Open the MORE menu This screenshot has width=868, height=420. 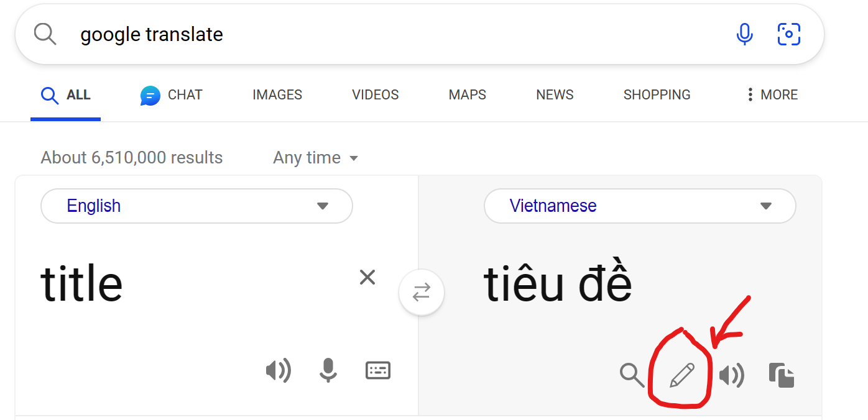click(772, 95)
